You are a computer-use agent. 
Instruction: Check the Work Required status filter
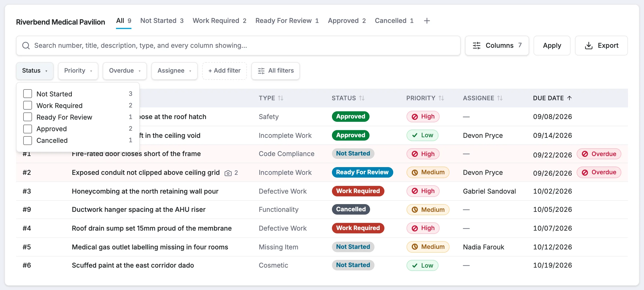coord(28,105)
